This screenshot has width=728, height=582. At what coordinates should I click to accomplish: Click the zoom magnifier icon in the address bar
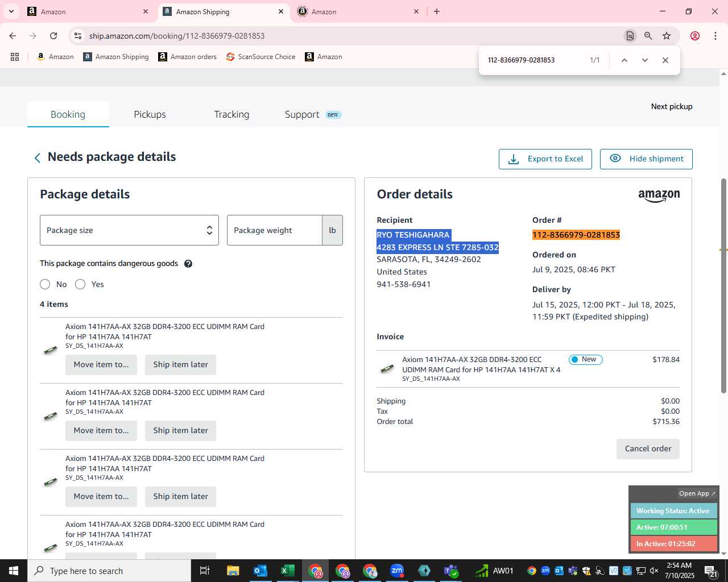click(648, 36)
